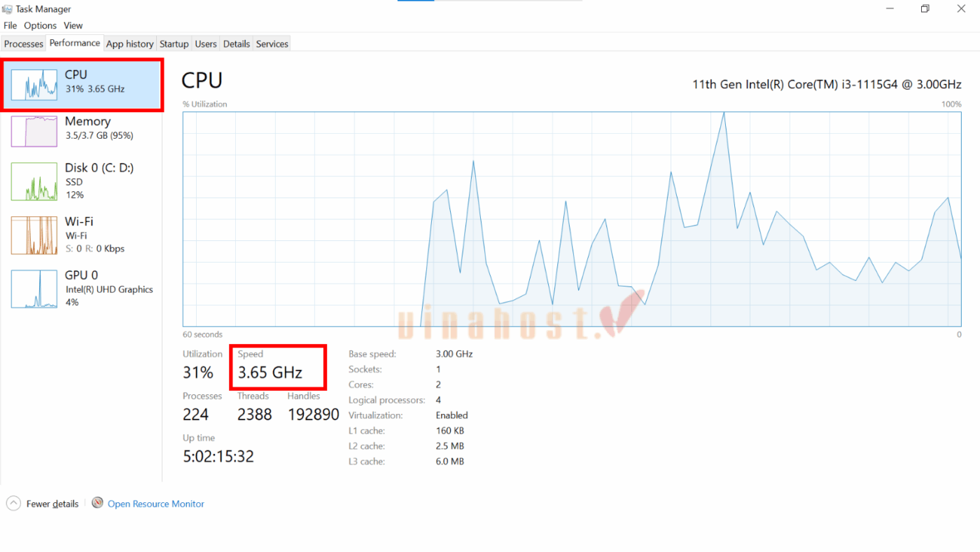
Task: Select the Disk 0 activity graph icon
Action: point(34,181)
